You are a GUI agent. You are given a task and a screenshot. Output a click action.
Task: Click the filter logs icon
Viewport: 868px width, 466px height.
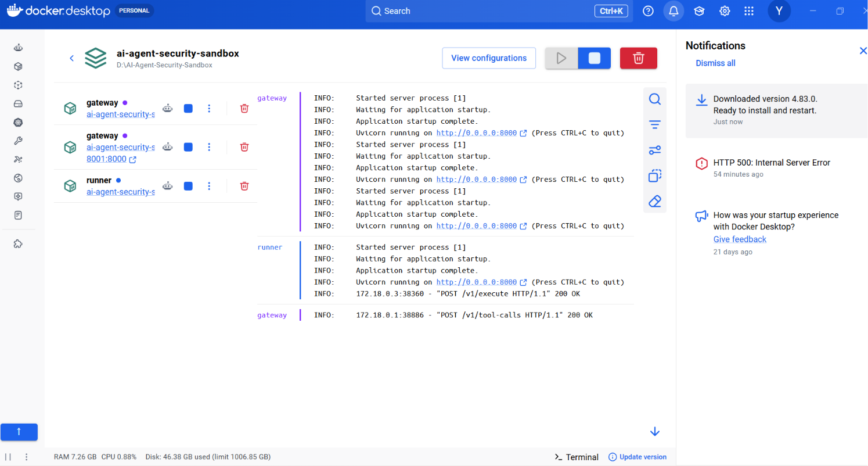pos(655,125)
